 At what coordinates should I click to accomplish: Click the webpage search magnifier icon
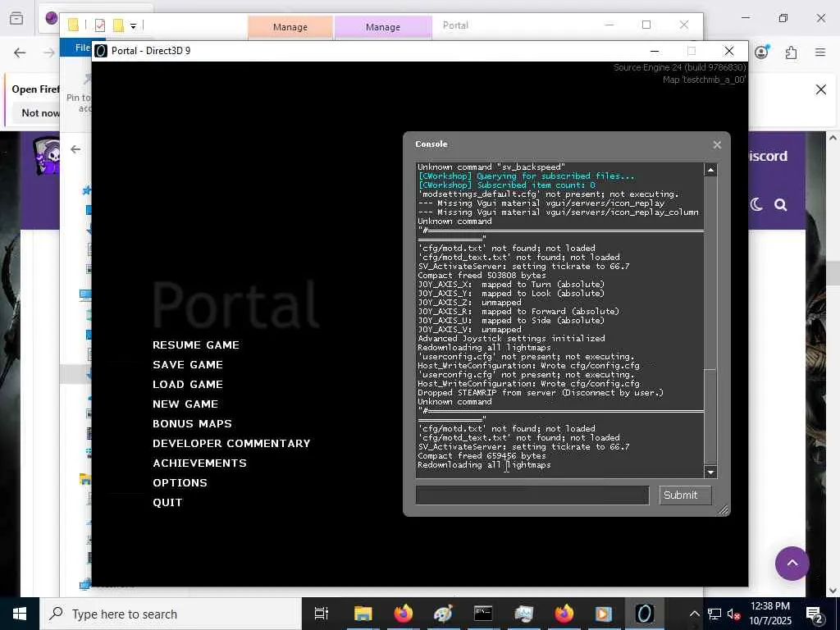[x=781, y=204]
